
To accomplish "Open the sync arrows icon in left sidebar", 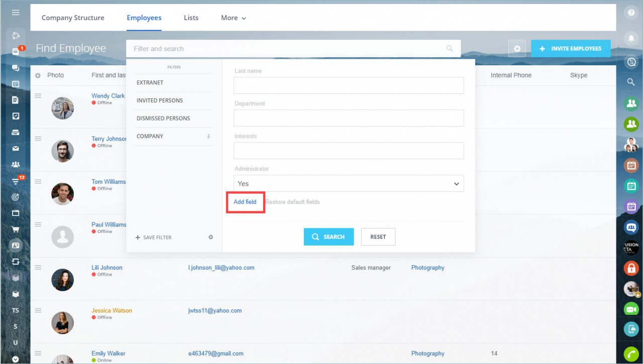I will [16, 262].
